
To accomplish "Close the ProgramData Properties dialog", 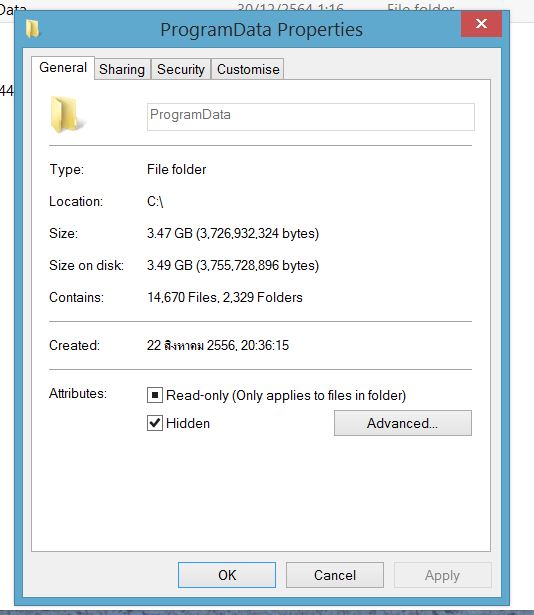I will tap(481, 24).
